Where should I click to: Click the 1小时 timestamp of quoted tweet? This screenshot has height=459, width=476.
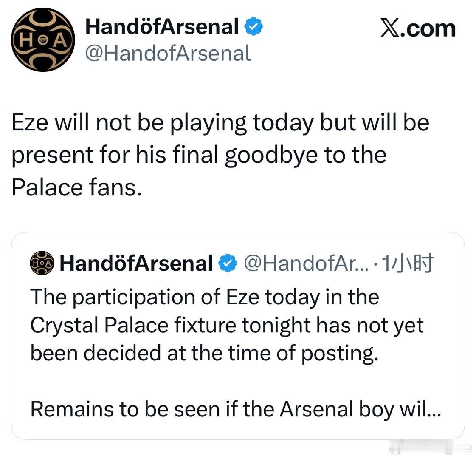(x=407, y=263)
